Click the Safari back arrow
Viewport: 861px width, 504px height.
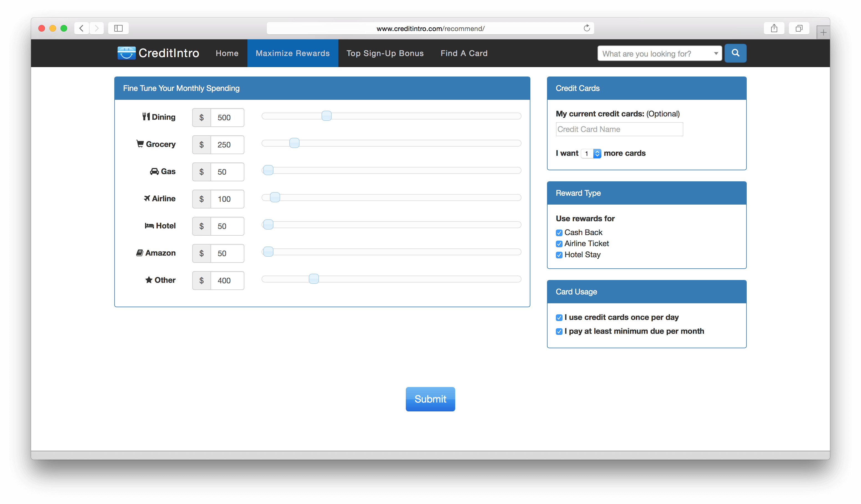coord(81,28)
